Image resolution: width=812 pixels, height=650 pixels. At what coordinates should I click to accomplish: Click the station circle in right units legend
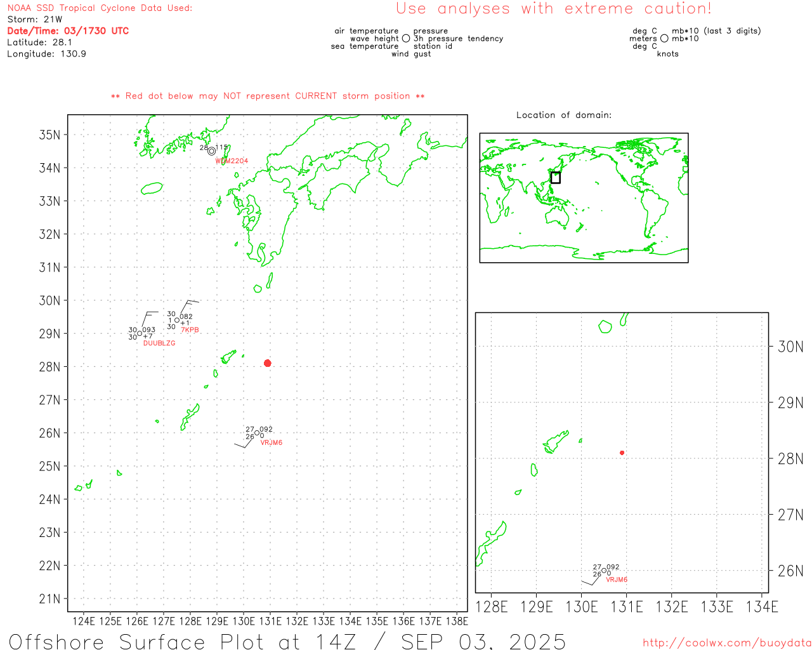(x=664, y=38)
